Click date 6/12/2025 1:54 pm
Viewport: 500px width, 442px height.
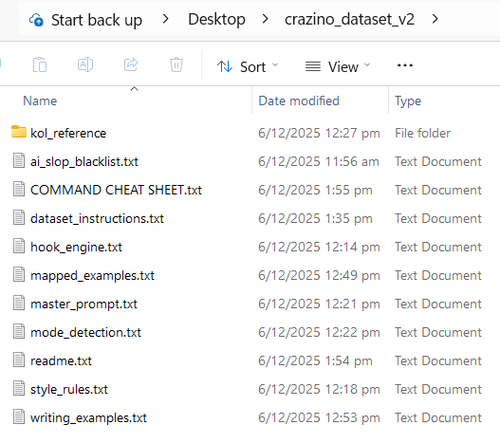point(315,361)
